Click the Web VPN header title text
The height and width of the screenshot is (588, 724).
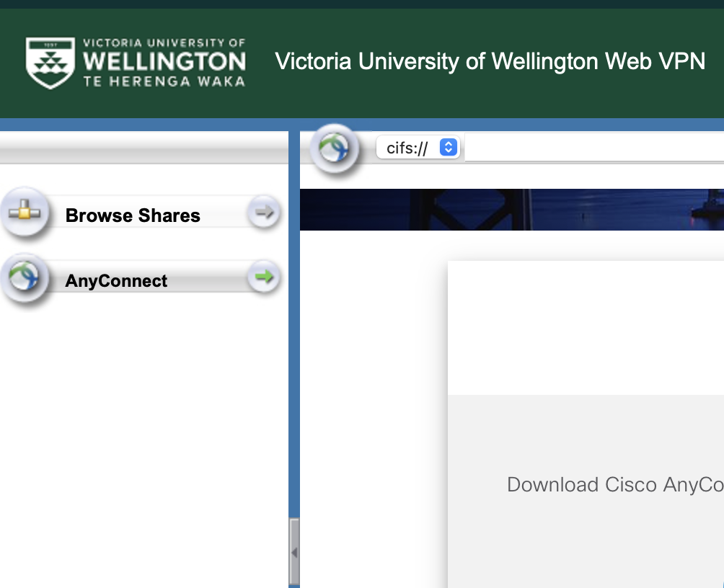point(490,61)
